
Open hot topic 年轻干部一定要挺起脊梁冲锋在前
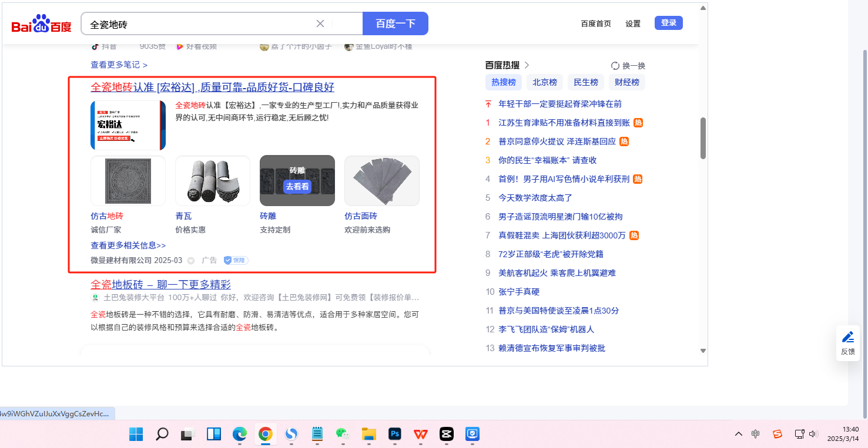pos(560,104)
